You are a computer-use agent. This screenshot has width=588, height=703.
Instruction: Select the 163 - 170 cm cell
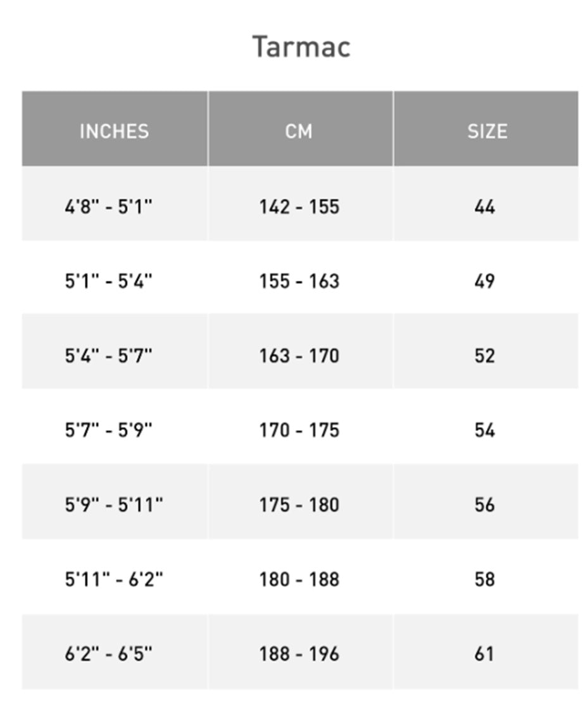coord(299,356)
